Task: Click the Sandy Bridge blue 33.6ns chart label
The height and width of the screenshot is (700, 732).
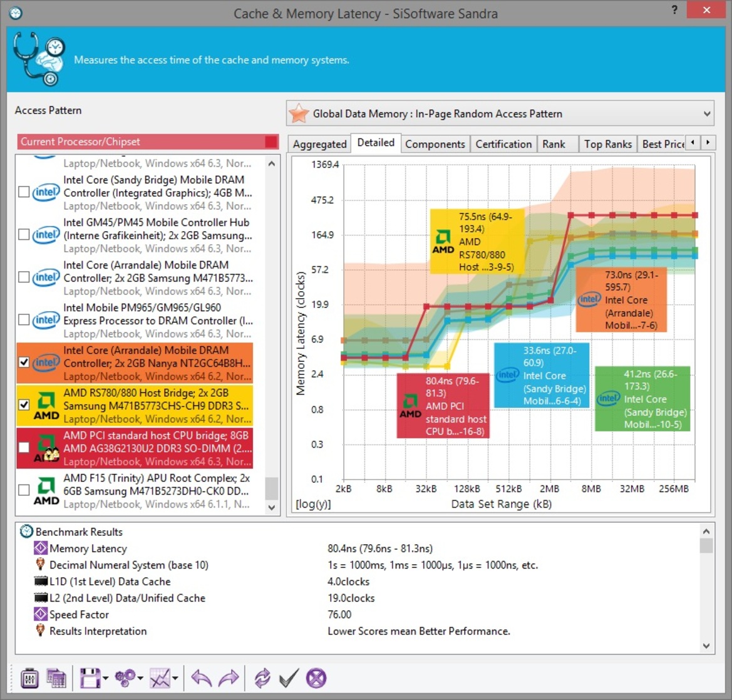Action: click(x=542, y=376)
